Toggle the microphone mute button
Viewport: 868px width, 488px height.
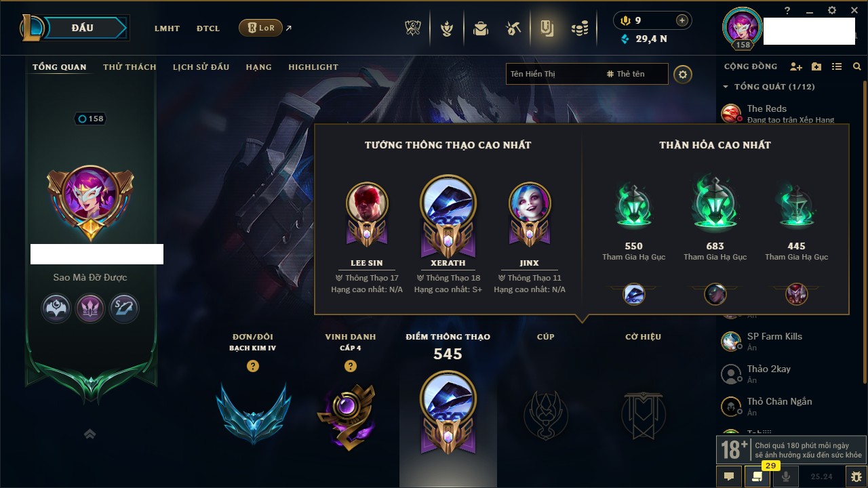(786, 476)
